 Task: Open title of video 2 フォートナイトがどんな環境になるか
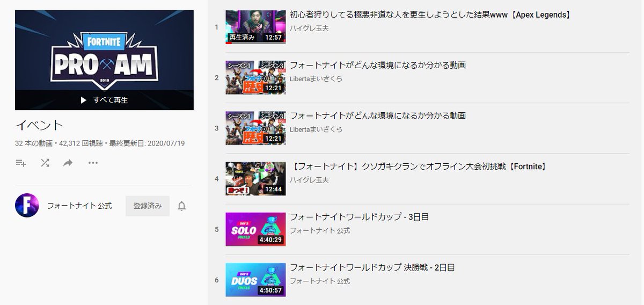(378, 66)
